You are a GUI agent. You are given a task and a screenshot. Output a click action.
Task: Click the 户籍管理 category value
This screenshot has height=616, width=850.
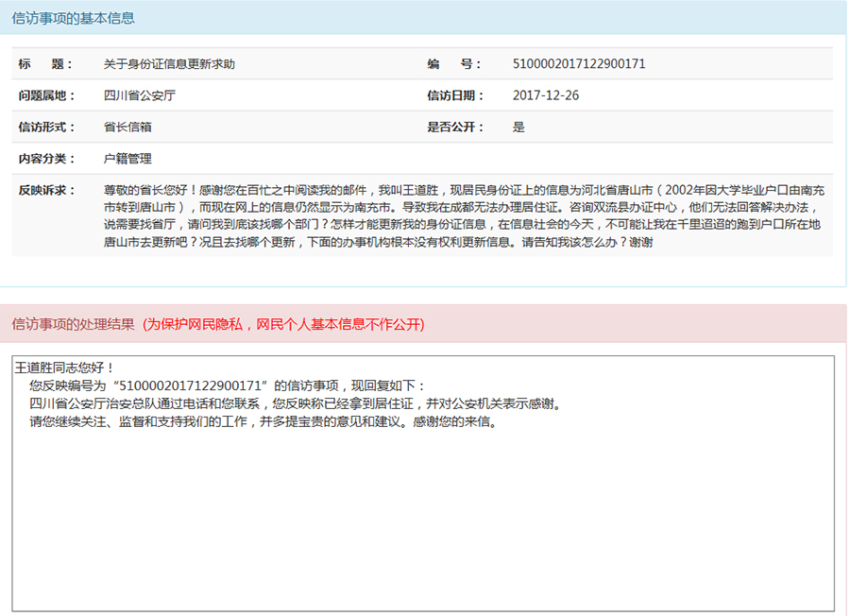[127, 159]
